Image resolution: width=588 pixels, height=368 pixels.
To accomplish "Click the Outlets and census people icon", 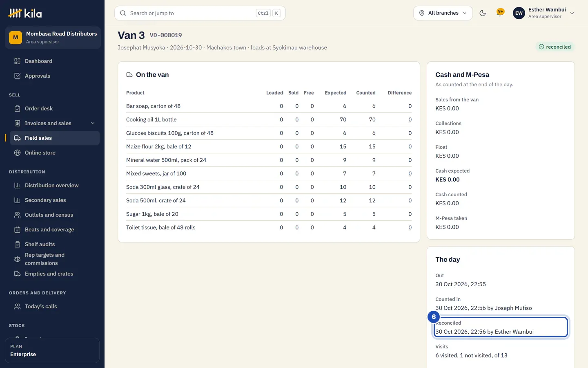I will (17, 215).
